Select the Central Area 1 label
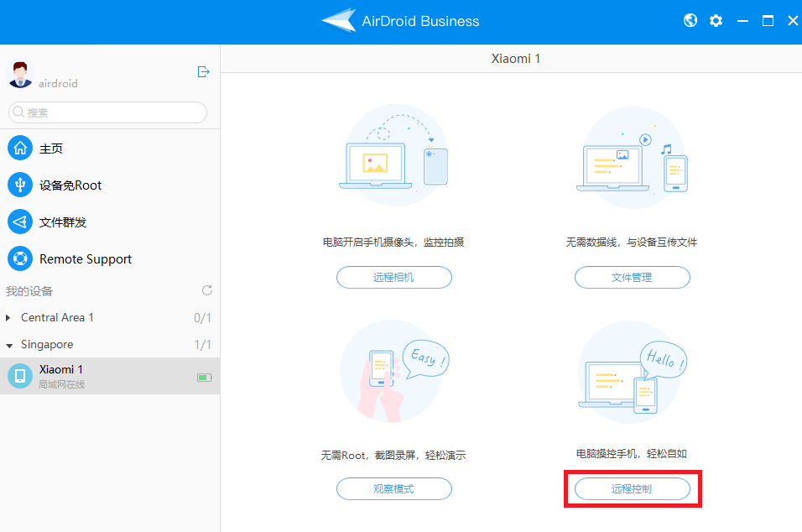The width and height of the screenshot is (802, 532). click(x=57, y=318)
